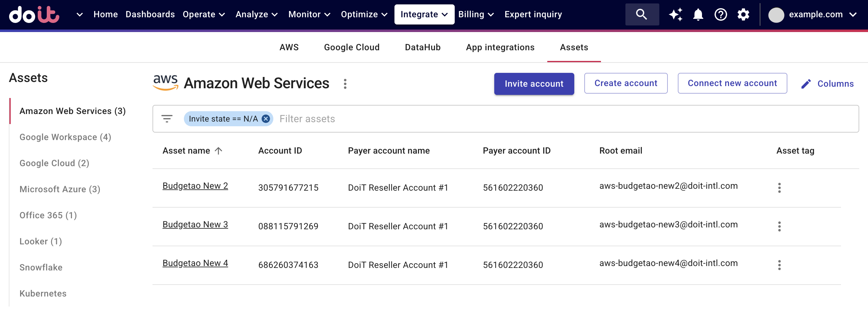868x321 pixels.
Task: Focus the Filter assets input
Action: (566, 119)
